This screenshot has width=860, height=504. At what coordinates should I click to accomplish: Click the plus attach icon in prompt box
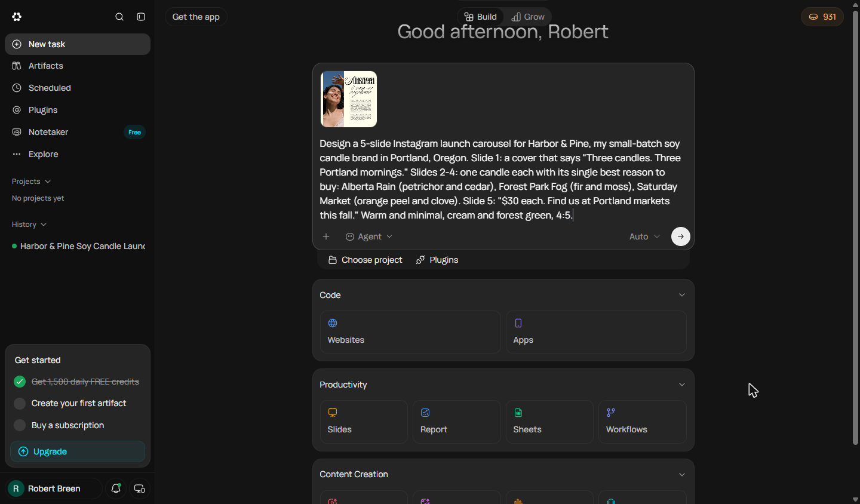click(326, 236)
